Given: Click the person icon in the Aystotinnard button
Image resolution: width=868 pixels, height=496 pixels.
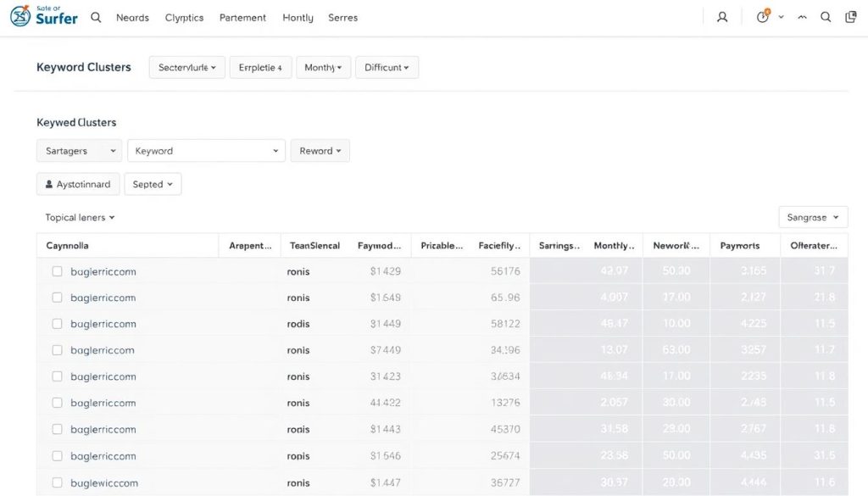Looking at the screenshot, I should 49,183.
